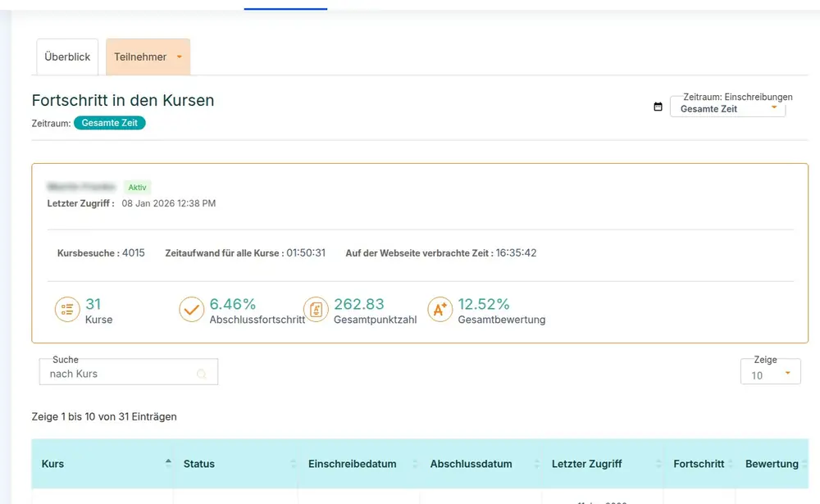The image size is (820, 504).
Task: Sort table by Abschlussdatum header
Action: coord(471,464)
